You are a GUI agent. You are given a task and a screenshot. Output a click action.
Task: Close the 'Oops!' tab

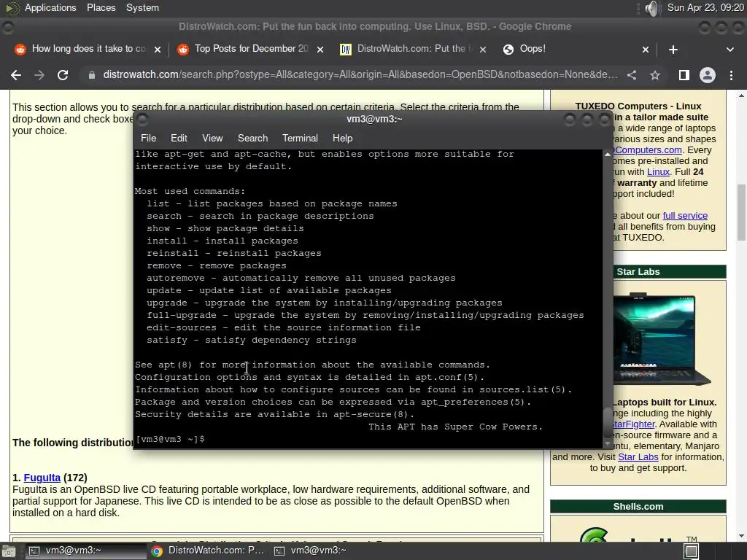646,50
